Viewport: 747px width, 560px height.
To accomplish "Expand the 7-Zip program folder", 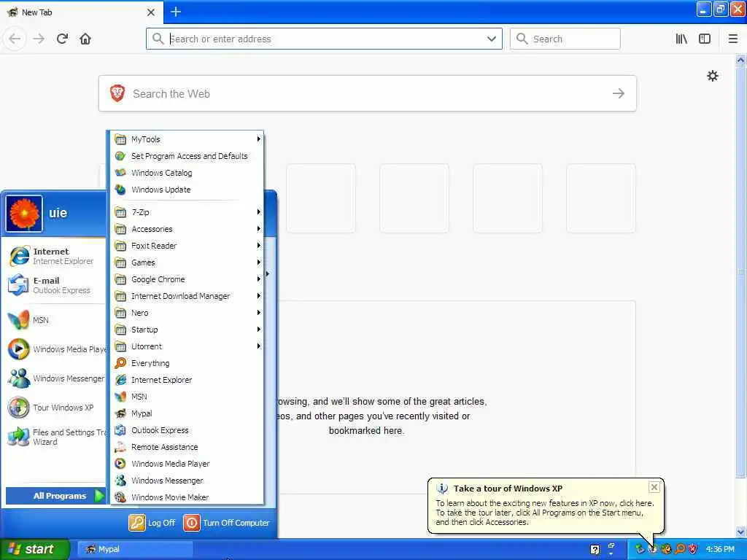I will click(x=187, y=212).
